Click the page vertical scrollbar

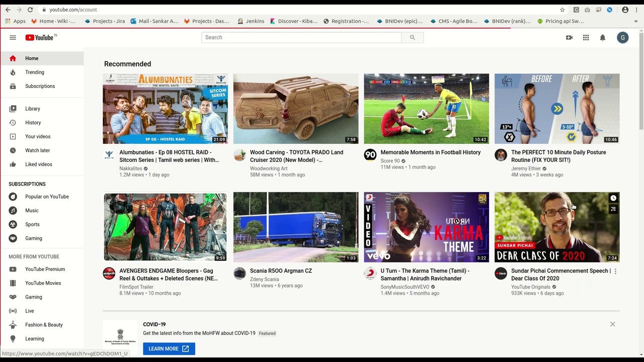click(641, 80)
